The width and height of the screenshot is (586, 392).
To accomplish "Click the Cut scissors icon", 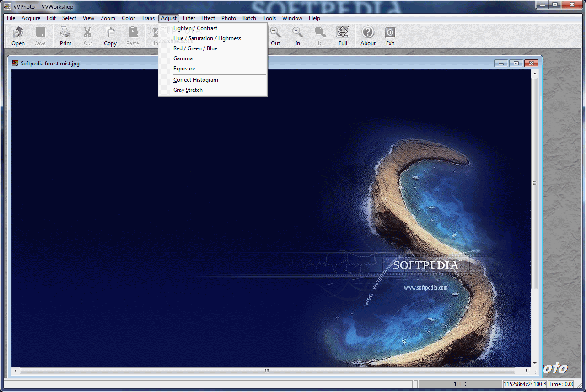I will click(x=88, y=36).
